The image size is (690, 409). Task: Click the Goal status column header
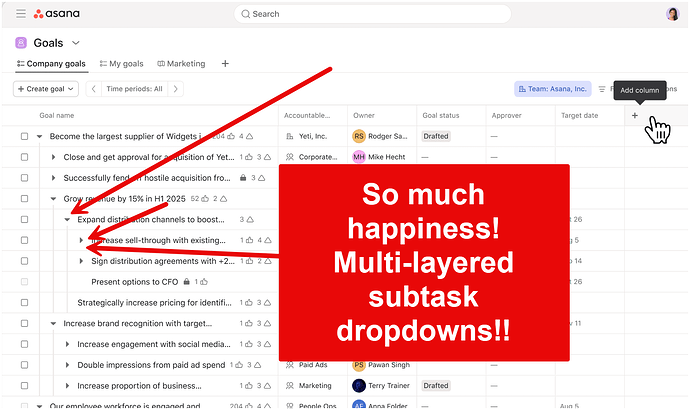pyautogui.click(x=441, y=115)
